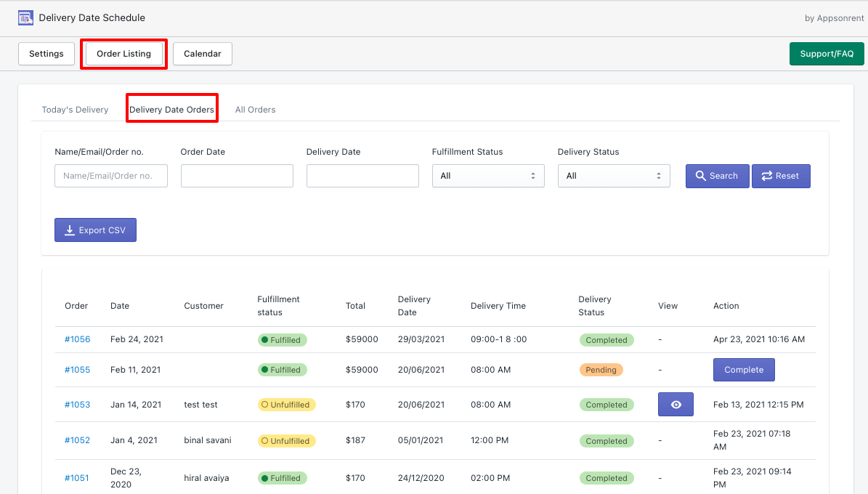868x494 pixels.
Task: Select the Delivery Date Orders tab
Action: [x=171, y=110]
